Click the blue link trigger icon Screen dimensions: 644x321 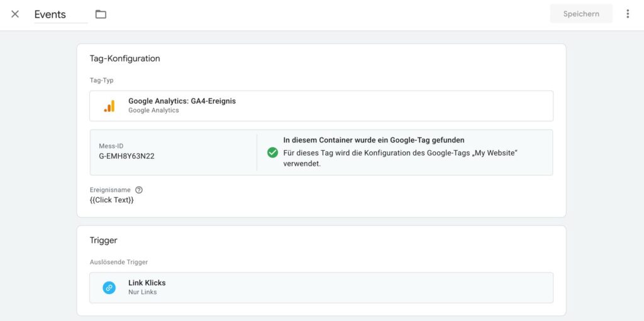109,288
